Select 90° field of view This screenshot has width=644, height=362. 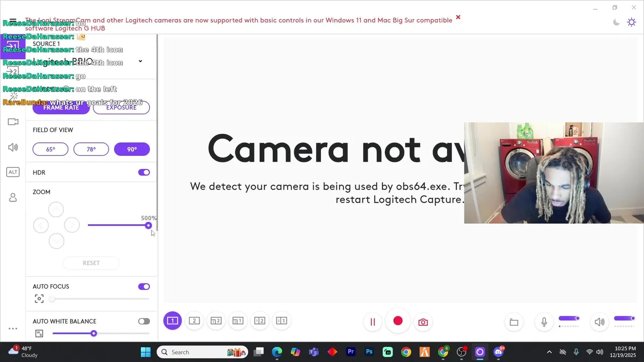coord(132,149)
